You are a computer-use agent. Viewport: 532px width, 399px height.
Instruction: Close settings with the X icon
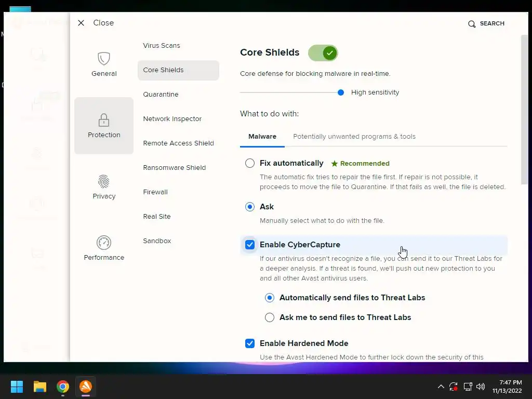tap(81, 23)
